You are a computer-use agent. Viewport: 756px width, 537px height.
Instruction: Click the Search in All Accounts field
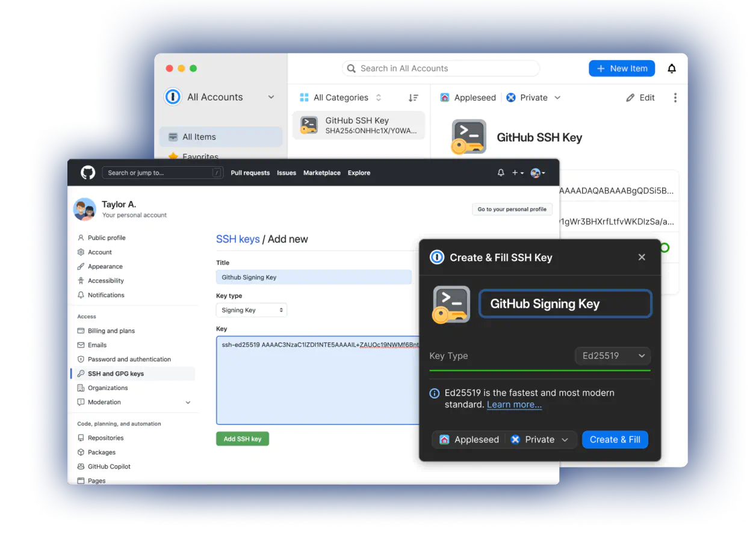pyautogui.click(x=441, y=69)
